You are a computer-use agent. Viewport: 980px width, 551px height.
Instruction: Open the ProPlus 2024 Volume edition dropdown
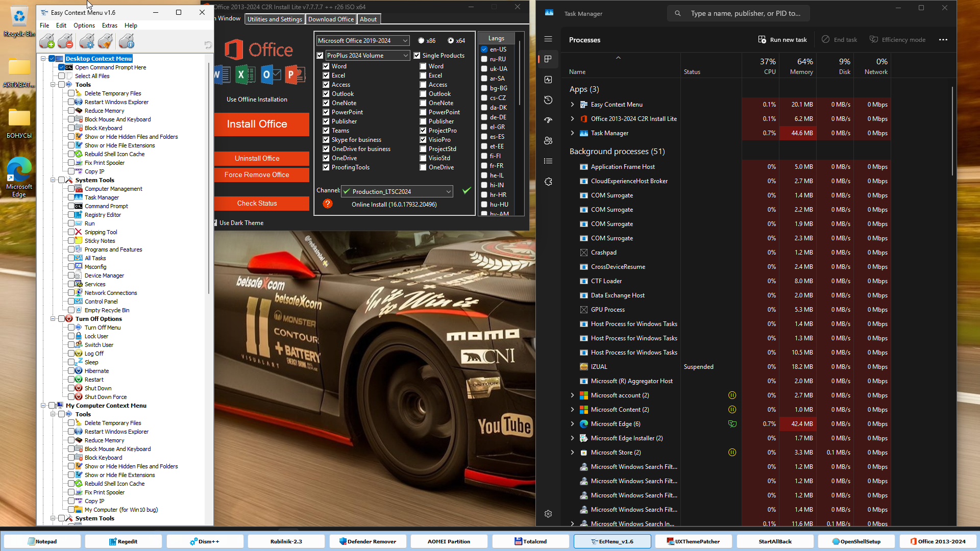click(367, 56)
